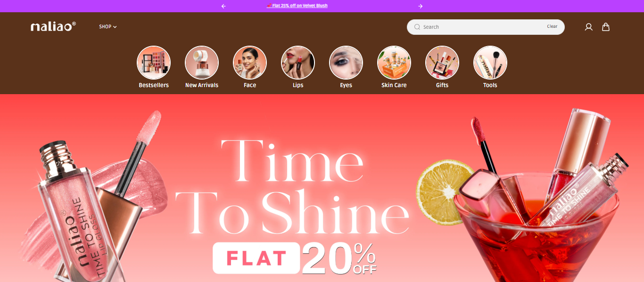This screenshot has height=282, width=644.
Task: Expand the SHOP dropdown menu
Action: click(x=108, y=27)
